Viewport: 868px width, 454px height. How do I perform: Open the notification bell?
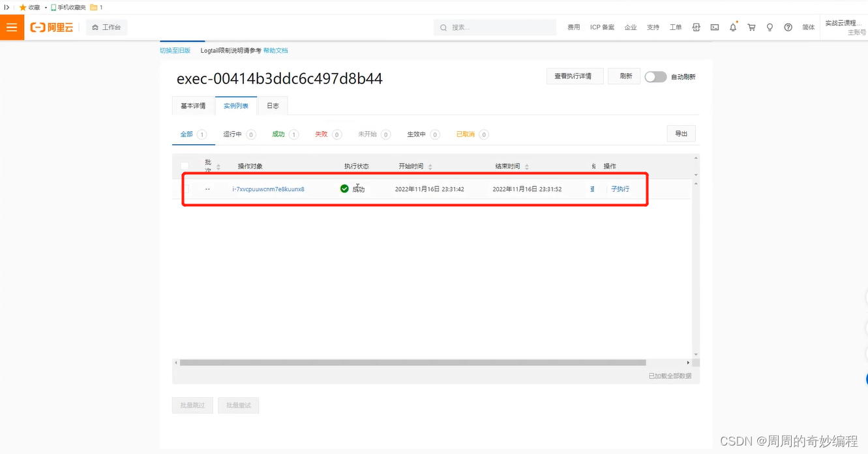[x=732, y=27]
